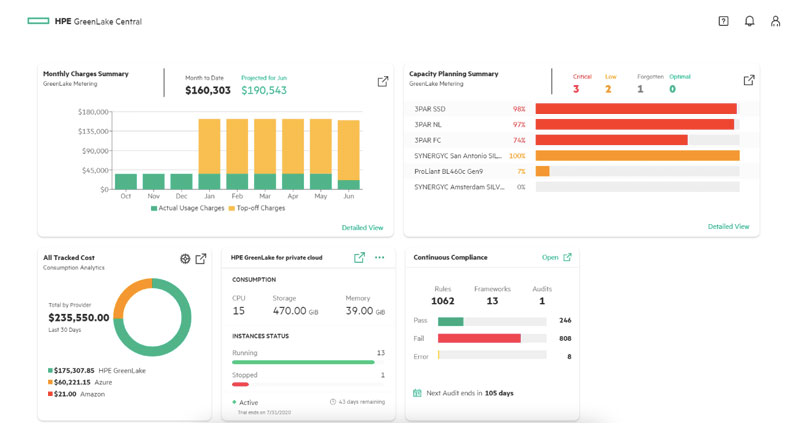
Task: Launch All Tracked Cost external link icon
Action: [x=201, y=259]
